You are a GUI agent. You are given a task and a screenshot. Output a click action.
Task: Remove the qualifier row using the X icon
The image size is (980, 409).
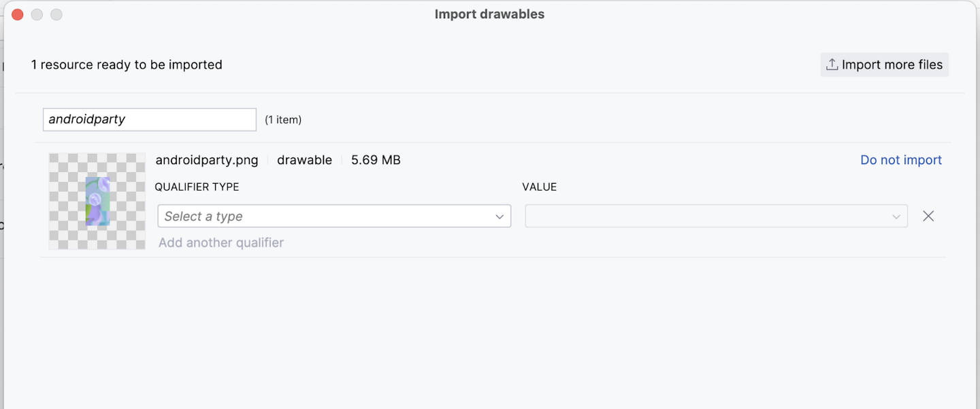point(928,216)
